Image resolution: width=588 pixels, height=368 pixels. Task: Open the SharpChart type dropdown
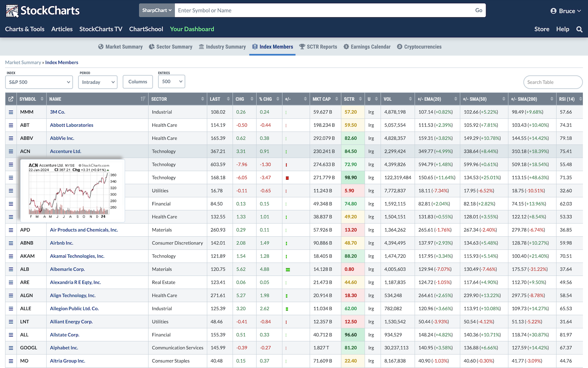point(157,11)
